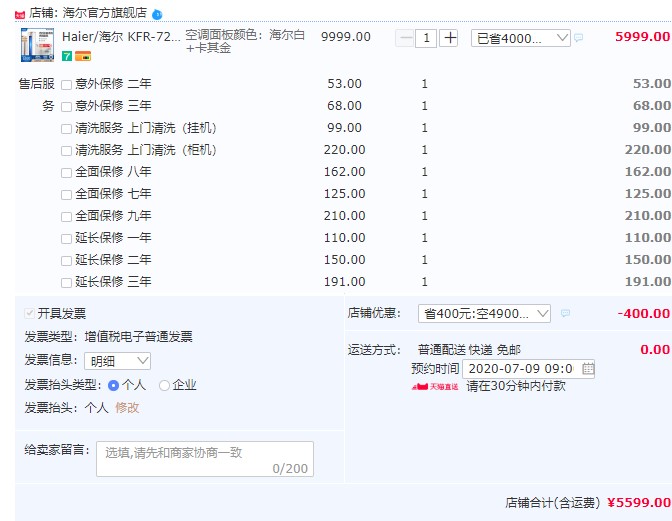
Task: Check 全面保修 七年 option
Action: tap(66, 195)
